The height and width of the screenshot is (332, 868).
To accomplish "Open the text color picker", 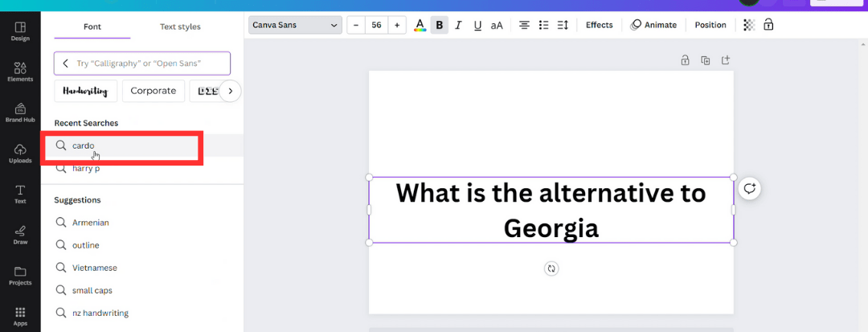I will tap(420, 25).
